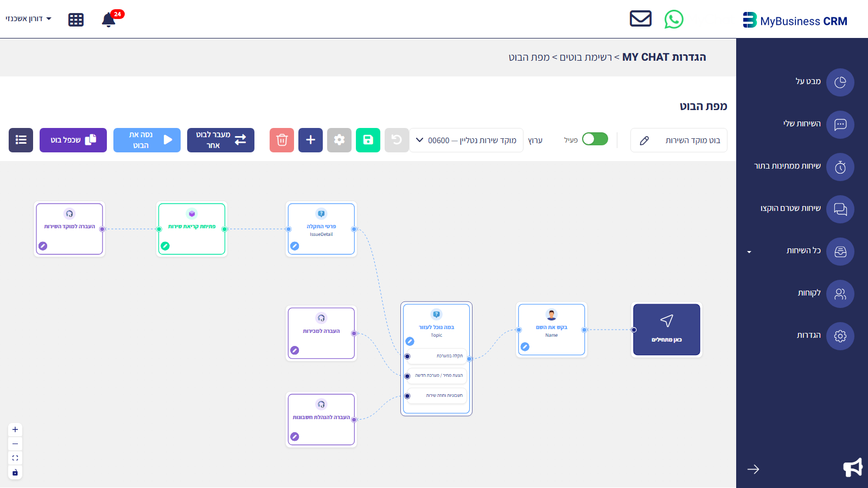Open the apps grid icon
Screen dimensions: 868x488
point(76,20)
